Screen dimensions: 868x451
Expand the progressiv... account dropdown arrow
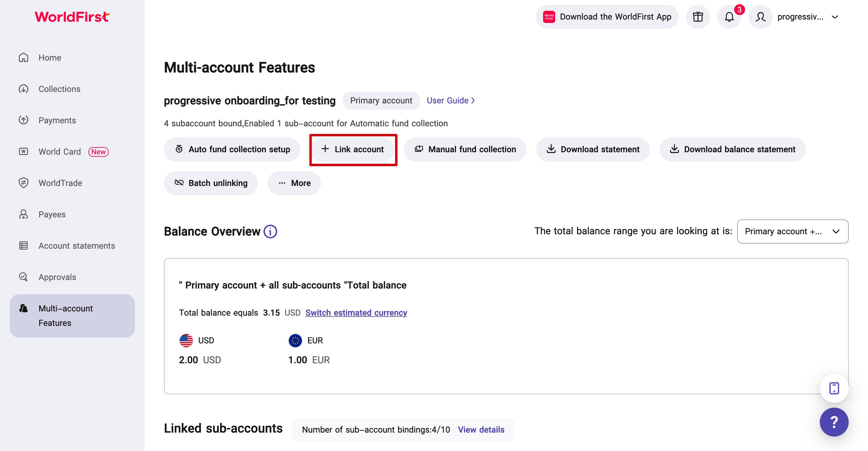coord(835,17)
